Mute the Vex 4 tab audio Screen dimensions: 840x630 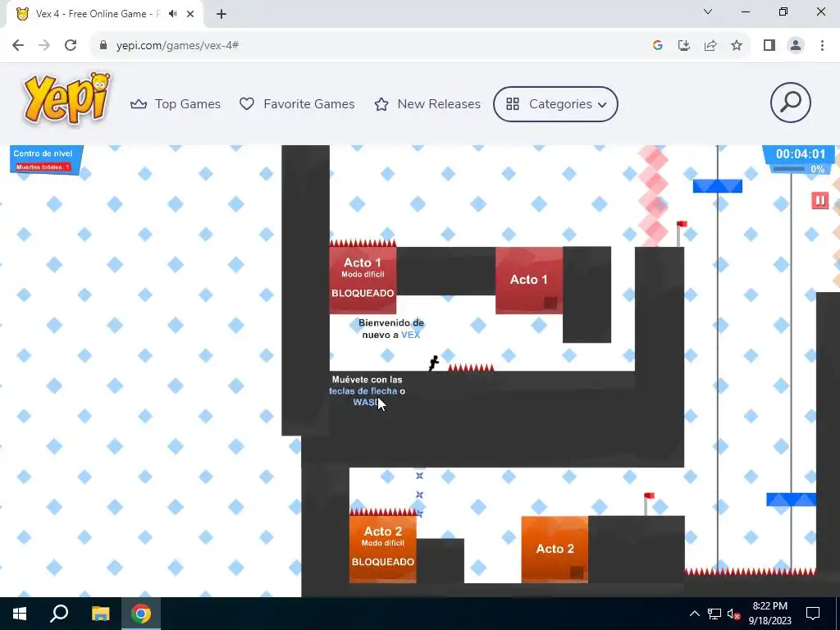coord(173,14)
